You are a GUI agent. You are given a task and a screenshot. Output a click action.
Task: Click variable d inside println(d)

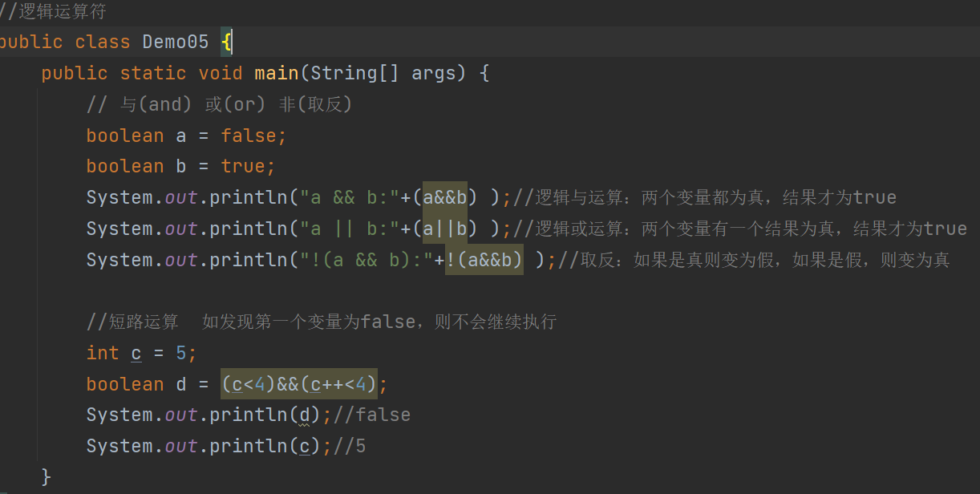[304, 415]
